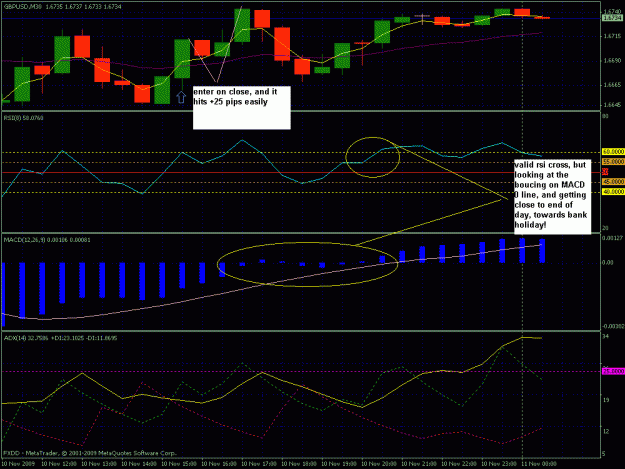Click the 20 label on the RSI scale
This screenshot has height=469, width=625.
(606, 228)
